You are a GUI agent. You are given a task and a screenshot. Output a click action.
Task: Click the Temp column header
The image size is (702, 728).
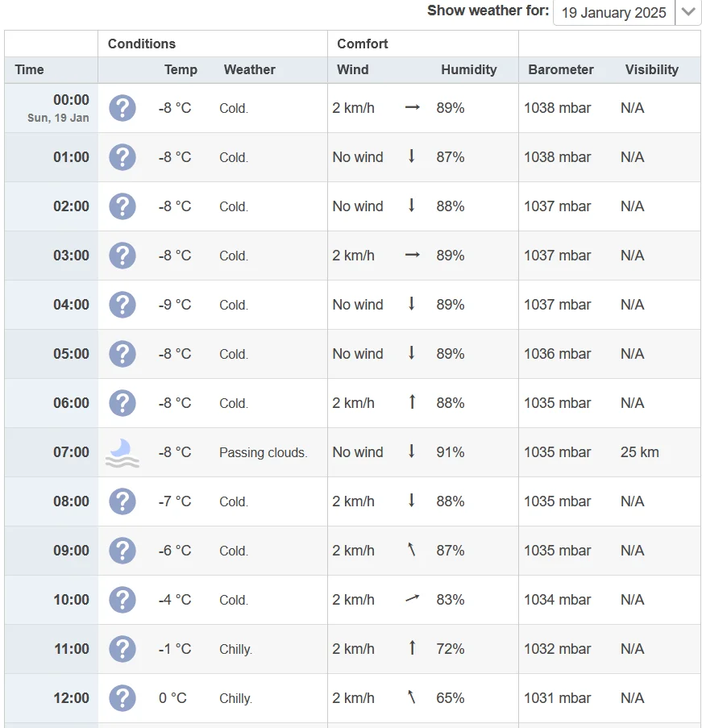pos(181,69)
